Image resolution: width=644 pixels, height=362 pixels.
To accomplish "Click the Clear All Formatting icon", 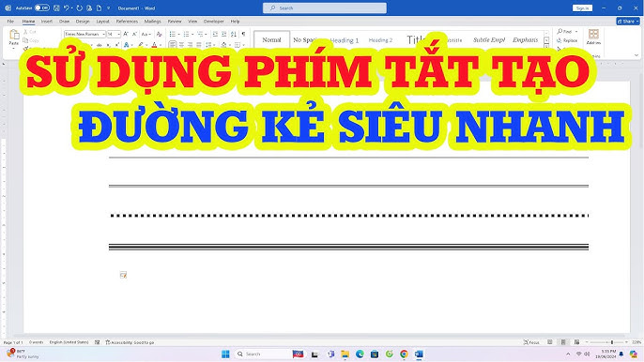I will [x=159, y=34].
